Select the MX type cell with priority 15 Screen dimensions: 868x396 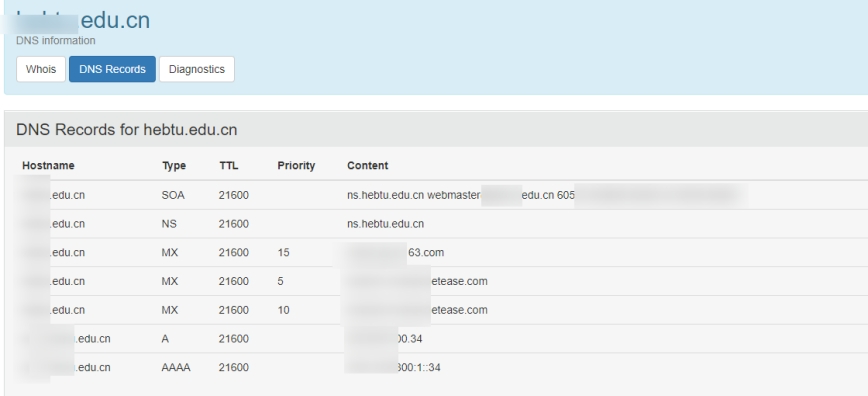[x=169, y=253]
